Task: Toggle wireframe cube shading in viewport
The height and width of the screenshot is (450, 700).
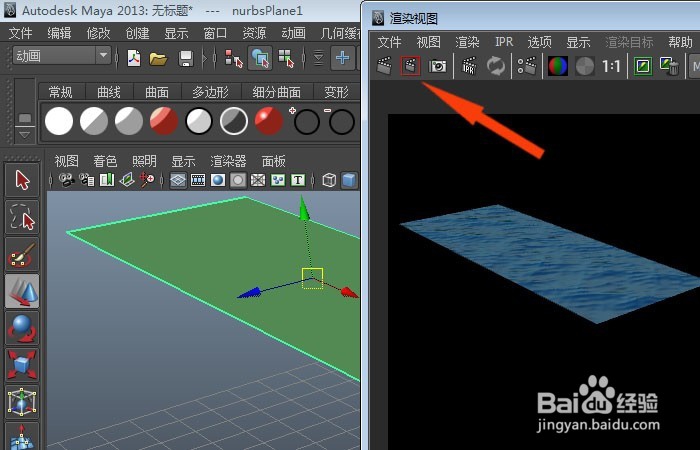Action: (329, 180)
